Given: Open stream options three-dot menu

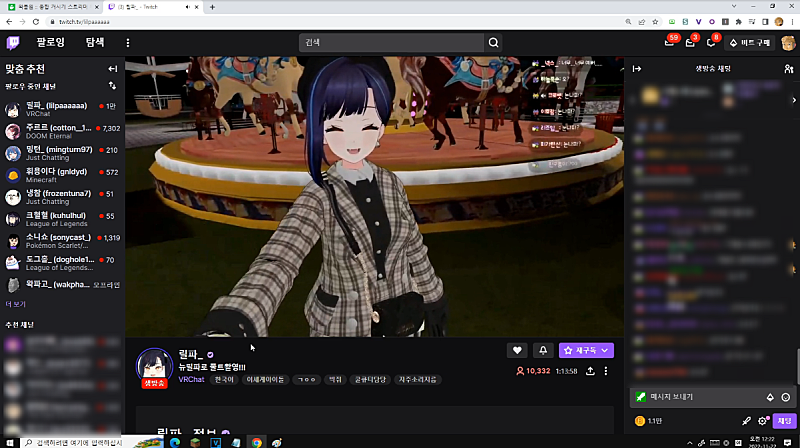Looking at the screenshot, I should pyautogui.click(x=606, y=371).
